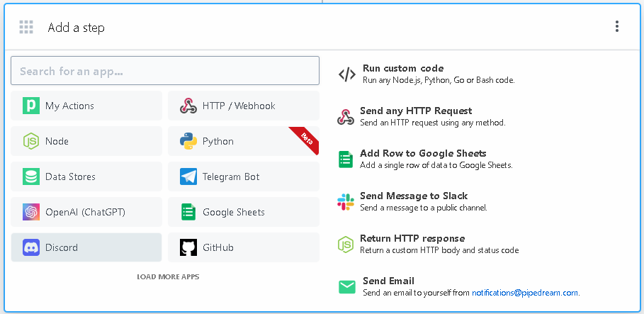Click 'Send an HTTP request using any method.'

(x=432, y=123)
